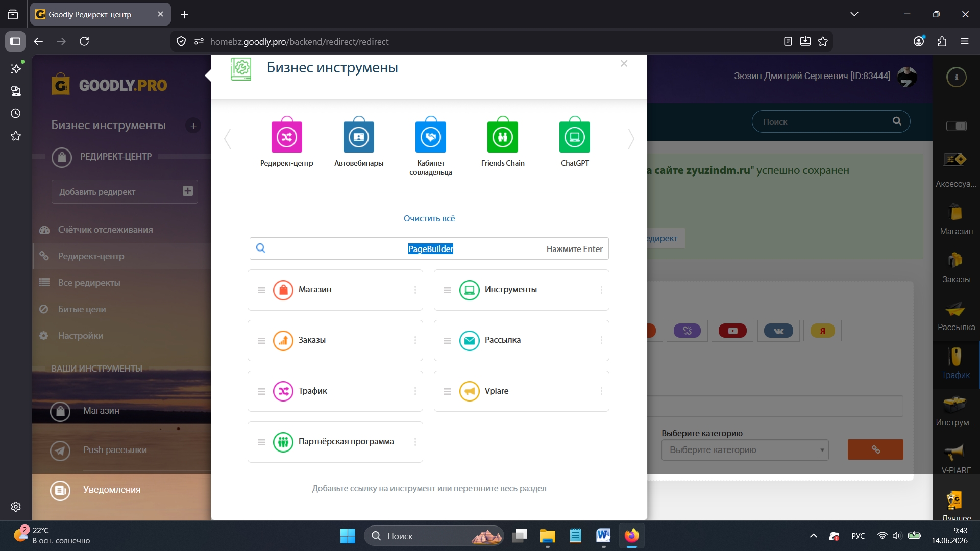Toggle the switch in right panel

(x=957, y=126)
